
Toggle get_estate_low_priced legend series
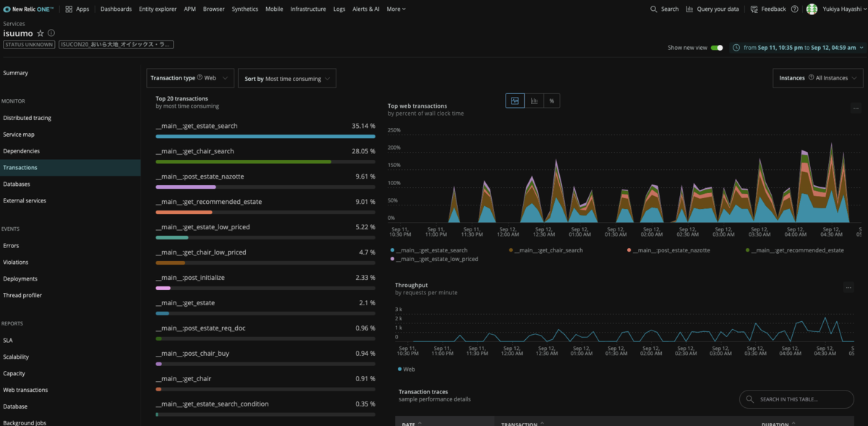[433, 258]
